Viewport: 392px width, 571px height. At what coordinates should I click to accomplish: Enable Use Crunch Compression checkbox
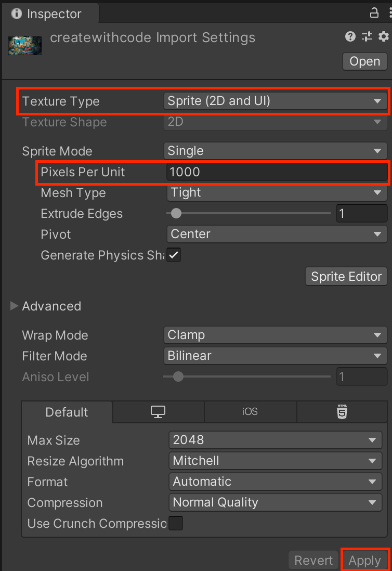(x=176, y=523)
